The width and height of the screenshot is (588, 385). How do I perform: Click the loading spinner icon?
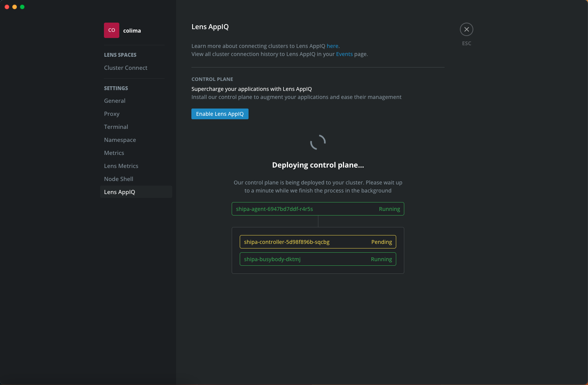pos(318,142)
